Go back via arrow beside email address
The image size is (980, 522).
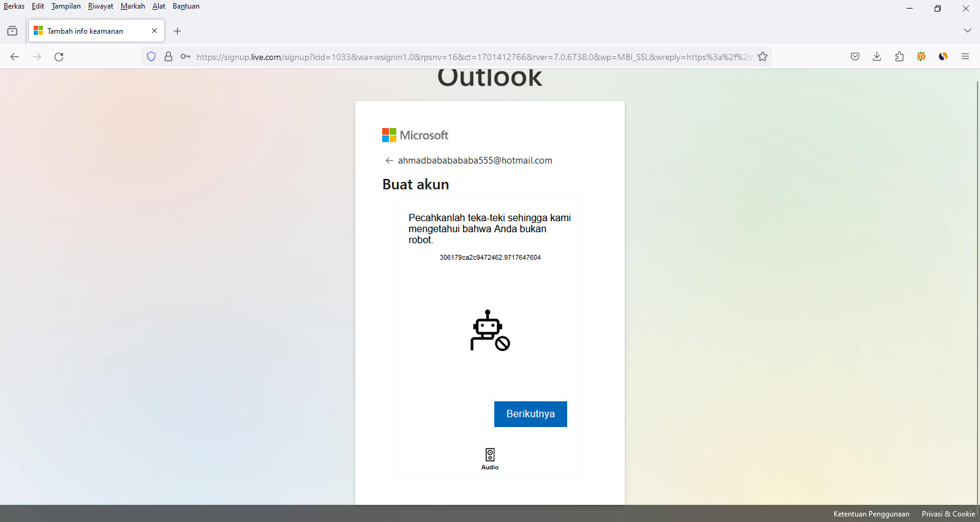[x=389, y=161]
